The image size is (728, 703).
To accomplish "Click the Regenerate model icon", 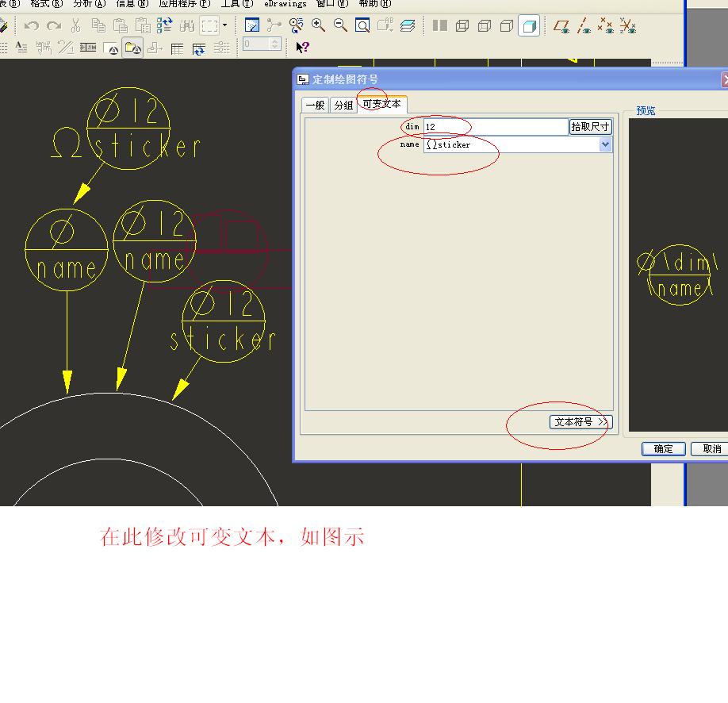I will tap(164, 25).
